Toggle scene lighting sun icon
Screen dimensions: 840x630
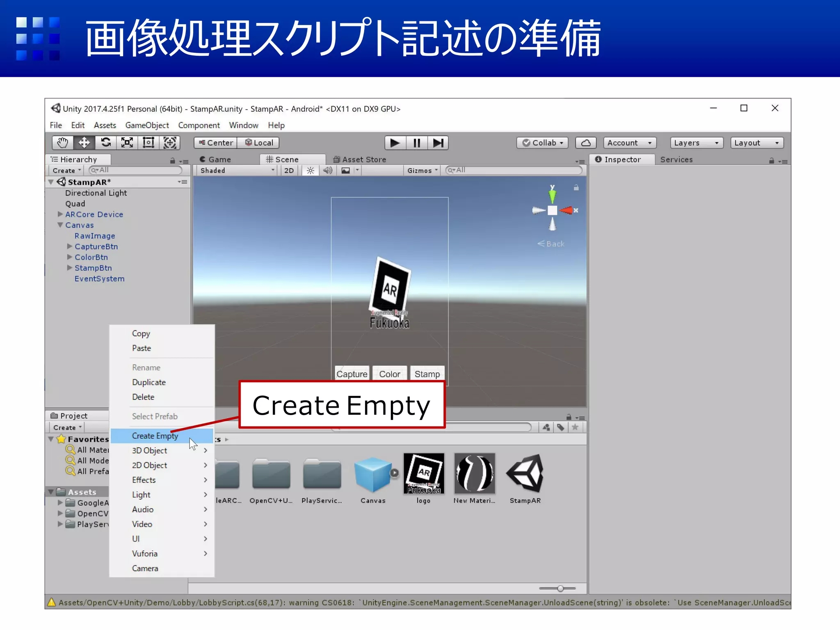click(x=310, y=171)
